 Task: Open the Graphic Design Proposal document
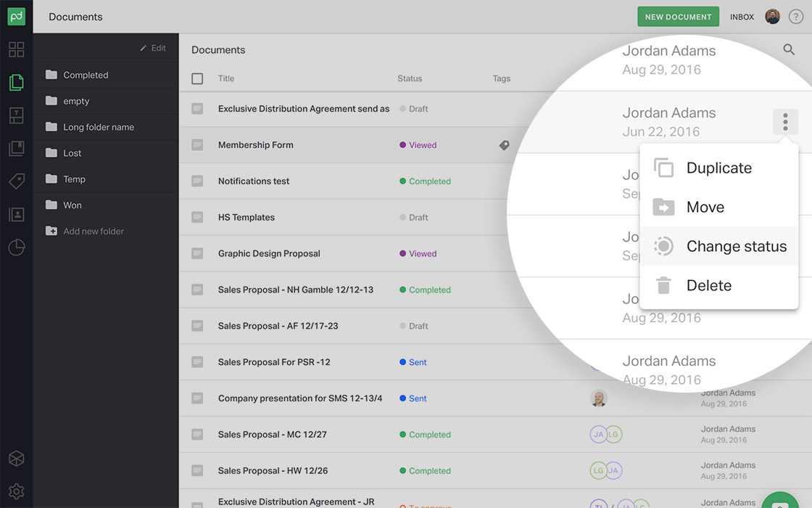(x=269, y=253)
